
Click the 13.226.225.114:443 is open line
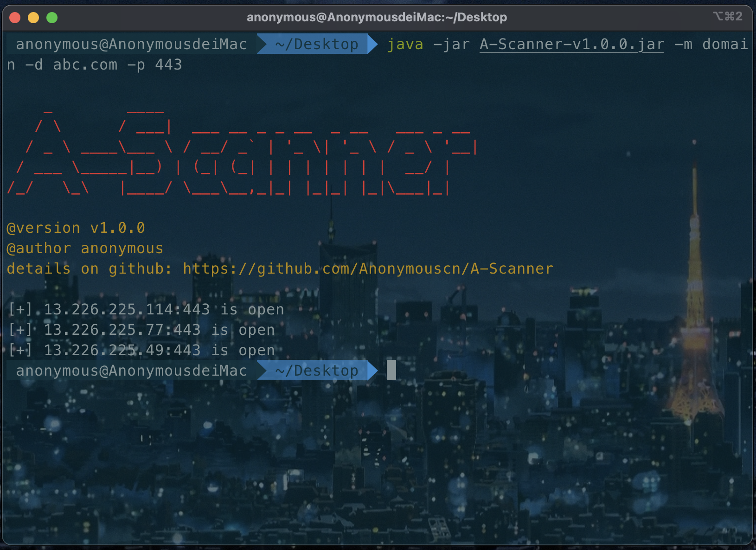(146, 310)
